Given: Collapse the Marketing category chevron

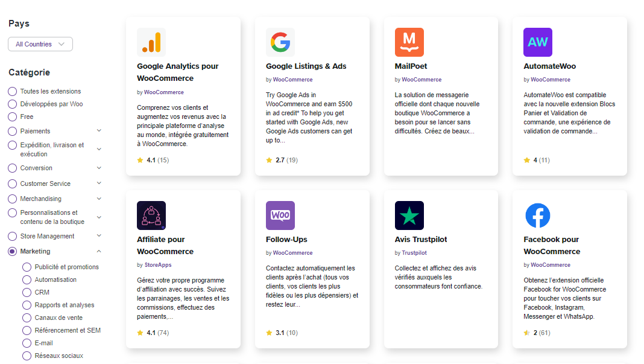Looking at the screenshot, I should tap(99, 251).
